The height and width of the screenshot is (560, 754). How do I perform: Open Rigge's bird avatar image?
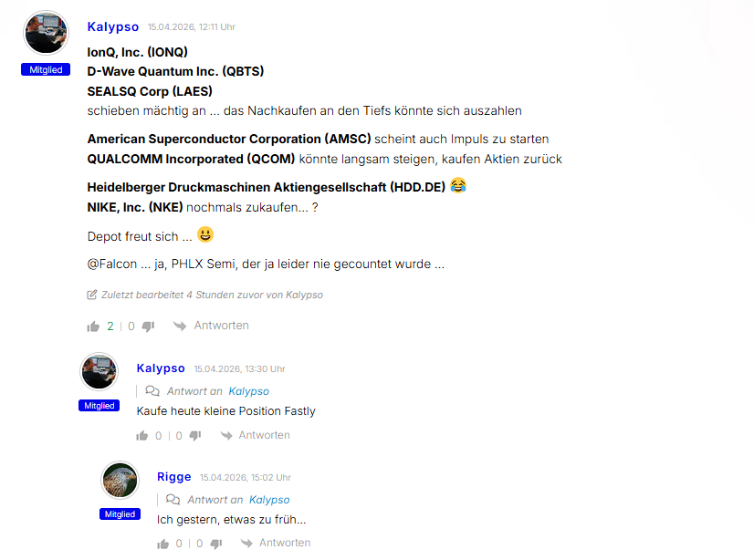(120, 481)
